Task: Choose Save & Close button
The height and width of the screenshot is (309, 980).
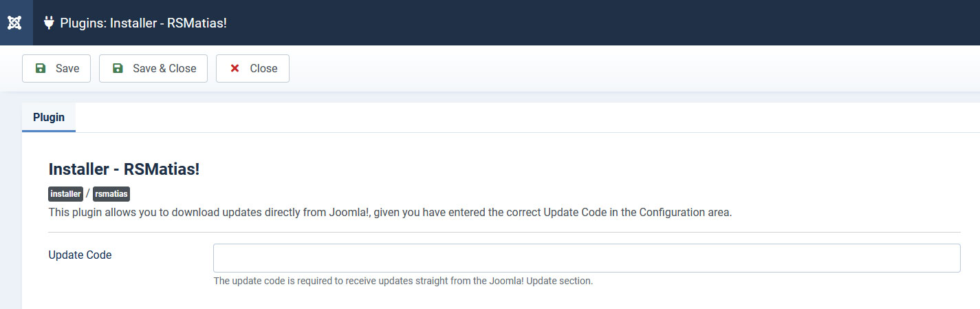Action: point(153,68)
